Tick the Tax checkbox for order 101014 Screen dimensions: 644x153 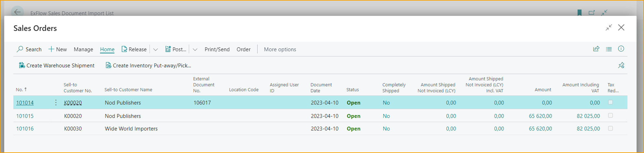pos(610,102)
